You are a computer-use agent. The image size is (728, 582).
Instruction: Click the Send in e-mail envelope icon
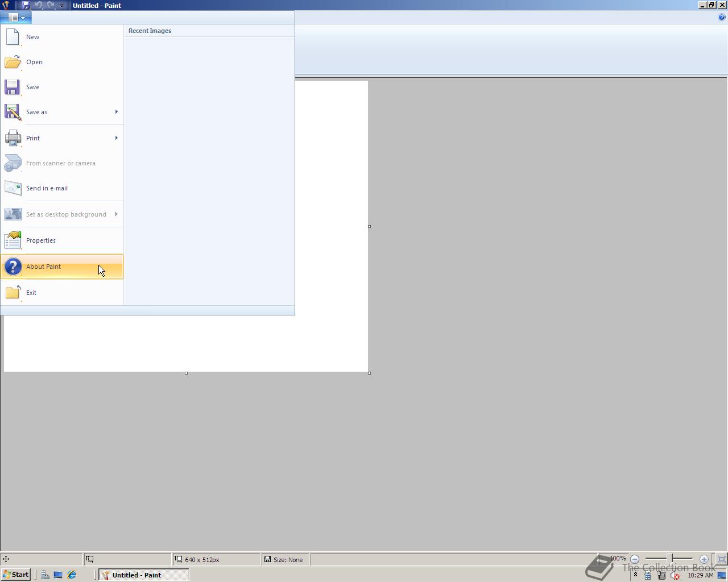(13, 188)
